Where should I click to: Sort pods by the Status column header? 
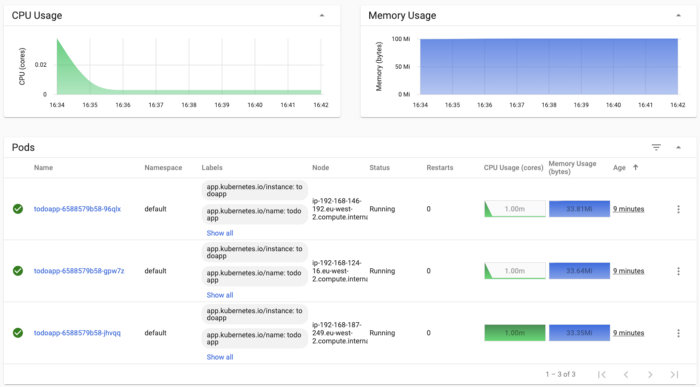(x=379, y=167)
